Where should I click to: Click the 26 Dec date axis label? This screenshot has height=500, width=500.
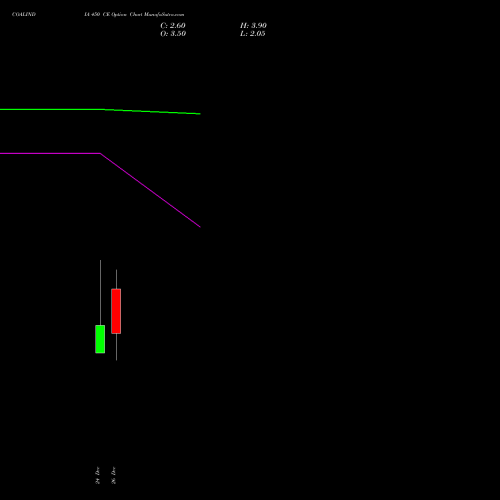click(x=114, y=475)
